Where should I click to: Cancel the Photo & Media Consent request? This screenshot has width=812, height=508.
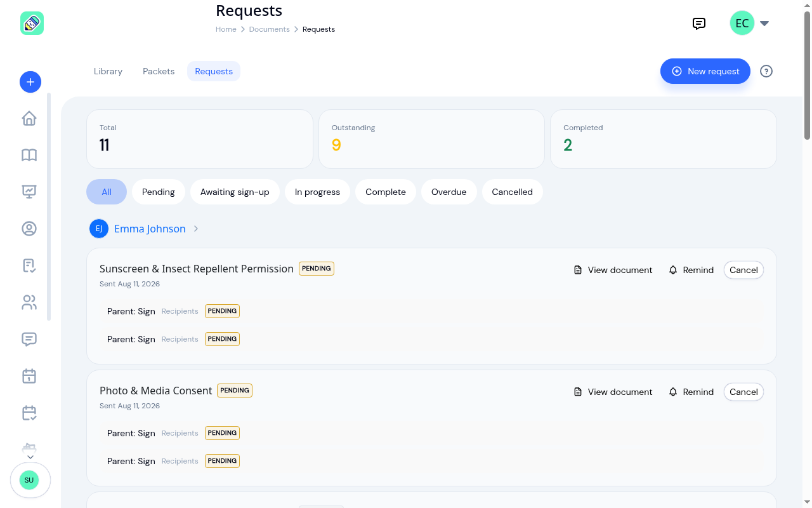[743, 392]
